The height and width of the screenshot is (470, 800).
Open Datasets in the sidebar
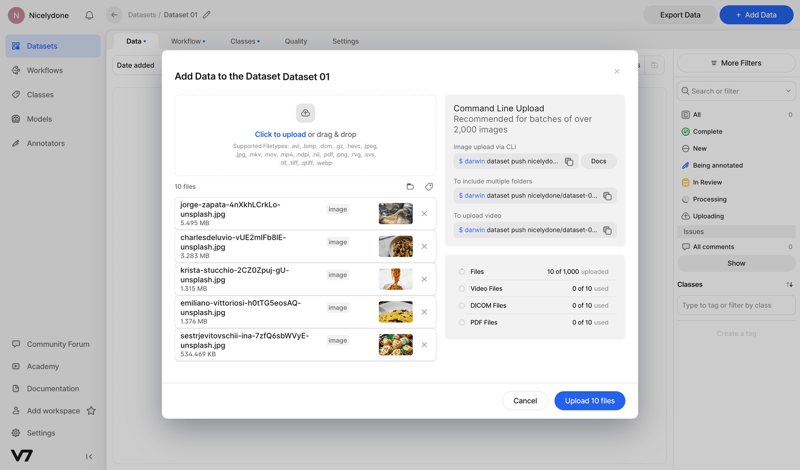(53, 46)
